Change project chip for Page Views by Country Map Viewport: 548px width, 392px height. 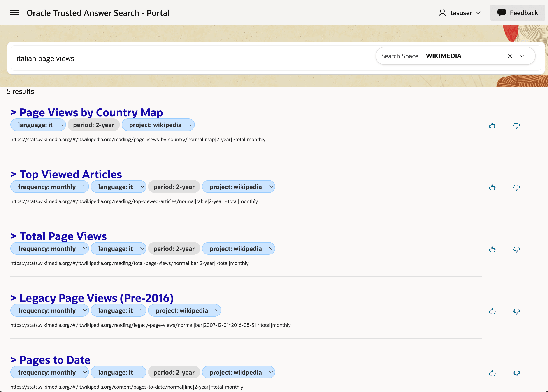pos(158,125)
